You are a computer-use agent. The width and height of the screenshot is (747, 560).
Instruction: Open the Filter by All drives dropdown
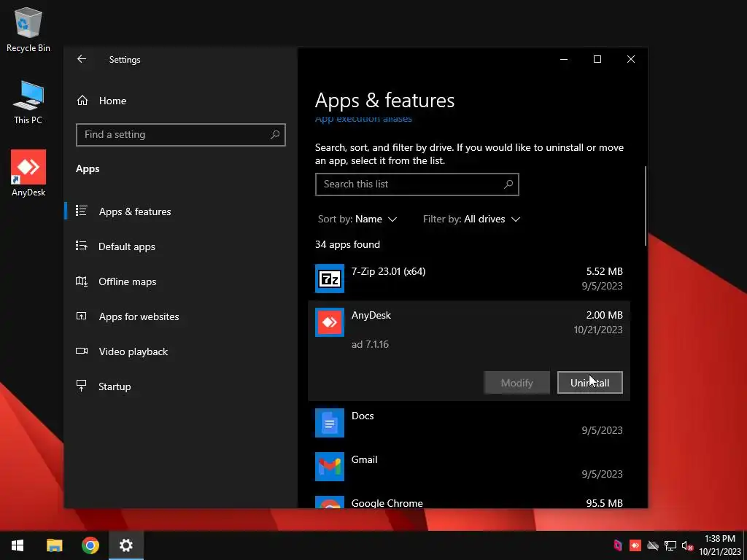pyautogui.click(x=472, y=219)
